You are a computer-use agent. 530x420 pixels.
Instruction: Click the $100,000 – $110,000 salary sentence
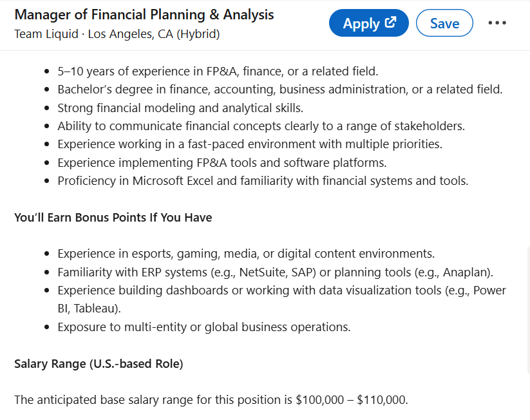point(211,400)
